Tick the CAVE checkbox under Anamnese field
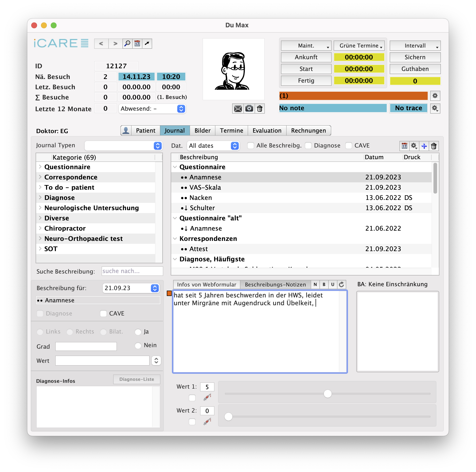 103,314
